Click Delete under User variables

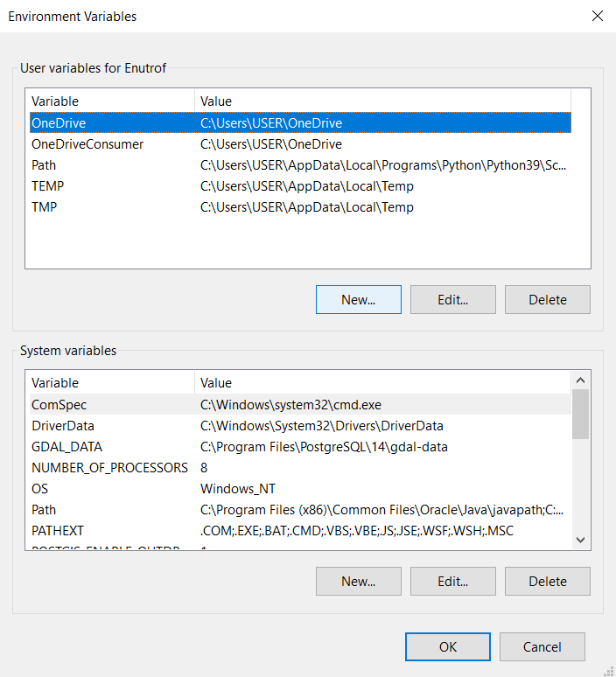(548, 300)
